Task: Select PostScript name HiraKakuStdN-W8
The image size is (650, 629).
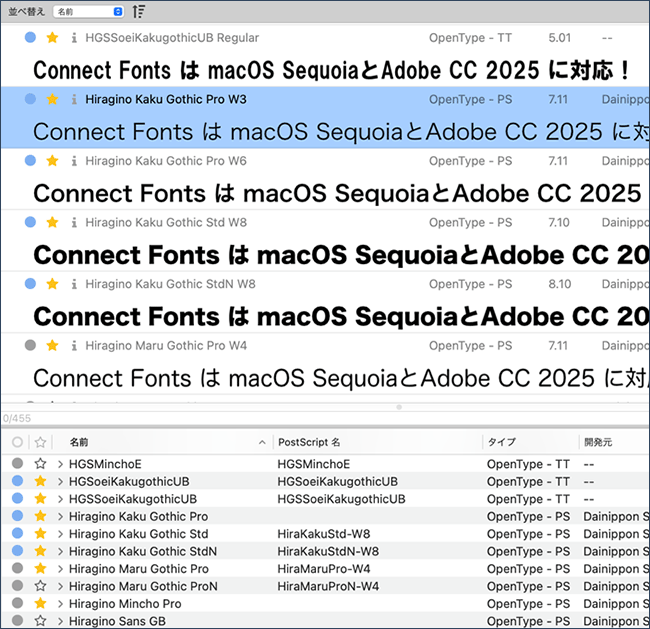Action: click(x=328, y=551)
